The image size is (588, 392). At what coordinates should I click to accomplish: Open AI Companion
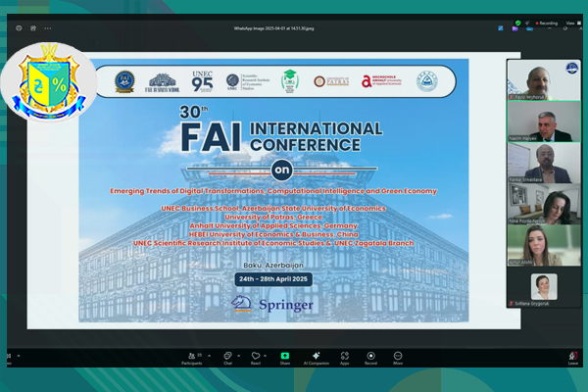[317, 359]
